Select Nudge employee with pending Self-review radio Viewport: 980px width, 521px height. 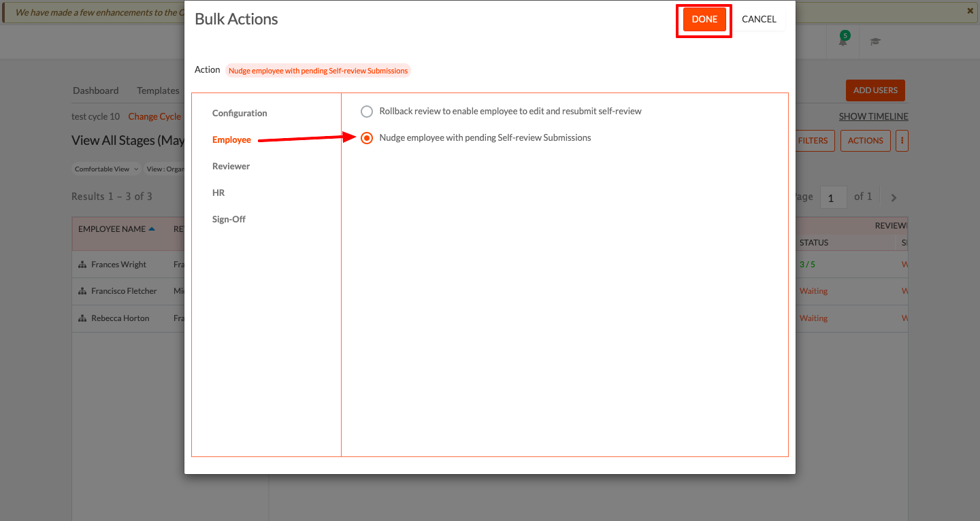pos(367,138)
